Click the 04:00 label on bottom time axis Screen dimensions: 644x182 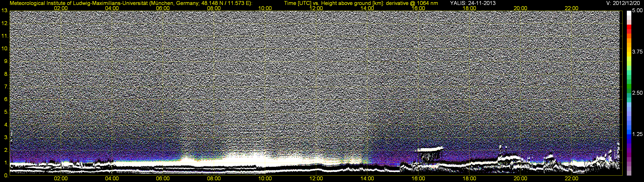point(112,179)
